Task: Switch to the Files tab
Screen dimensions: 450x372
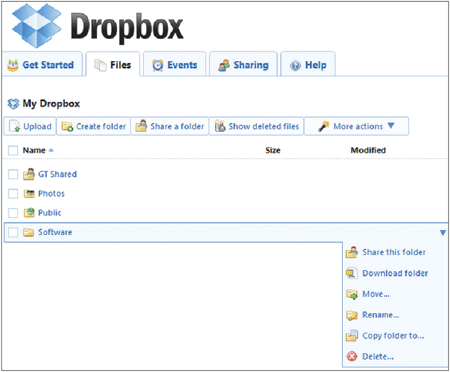Action: pos(113,64)
